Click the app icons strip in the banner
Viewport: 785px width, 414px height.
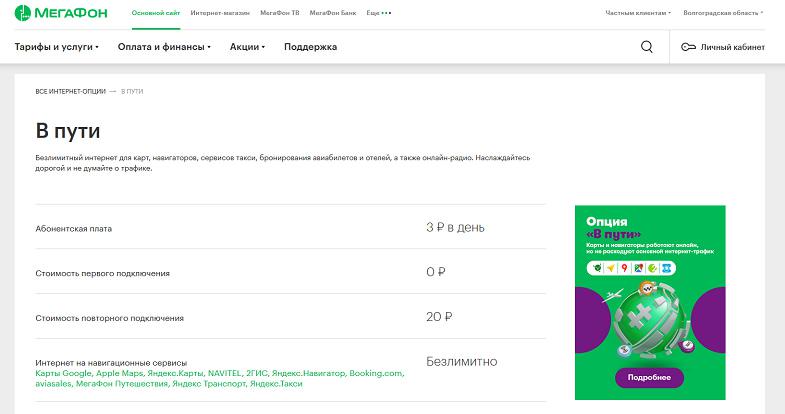[631, 268]
